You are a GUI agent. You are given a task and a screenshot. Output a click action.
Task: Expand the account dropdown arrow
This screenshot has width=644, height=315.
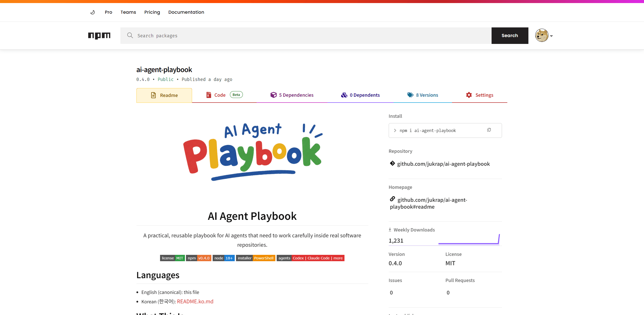coord(551,36)
